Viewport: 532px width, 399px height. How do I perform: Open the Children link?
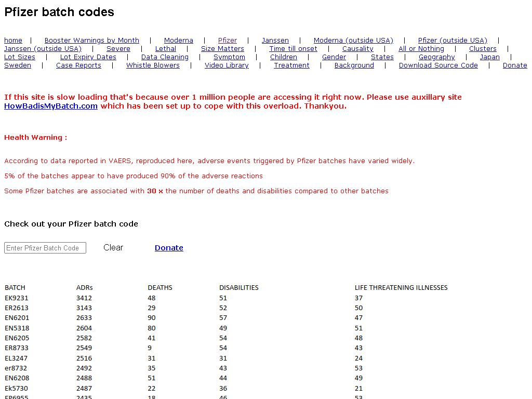pos(284,57)
